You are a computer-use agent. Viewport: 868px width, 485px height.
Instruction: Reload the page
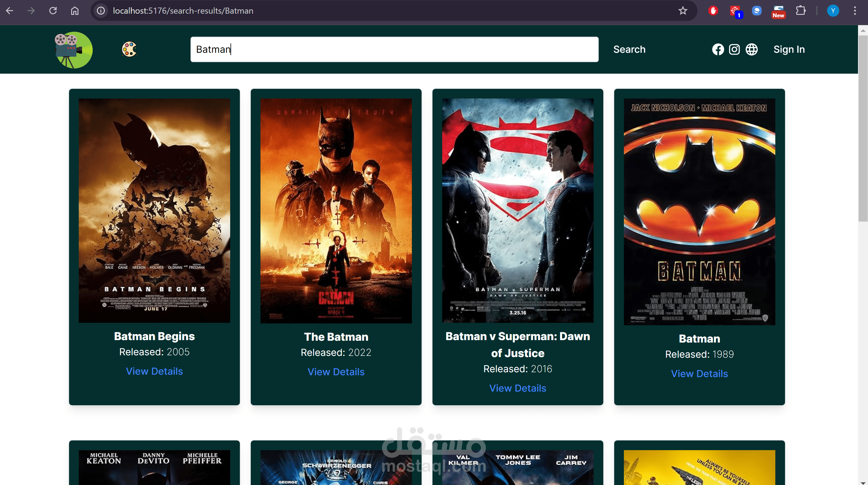coord(53,10)
